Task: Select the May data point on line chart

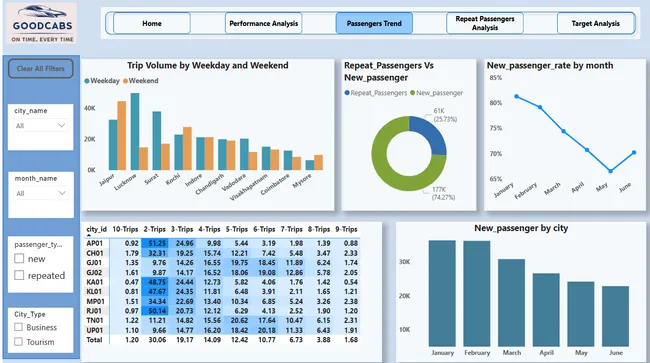Action: coord(611,170)
